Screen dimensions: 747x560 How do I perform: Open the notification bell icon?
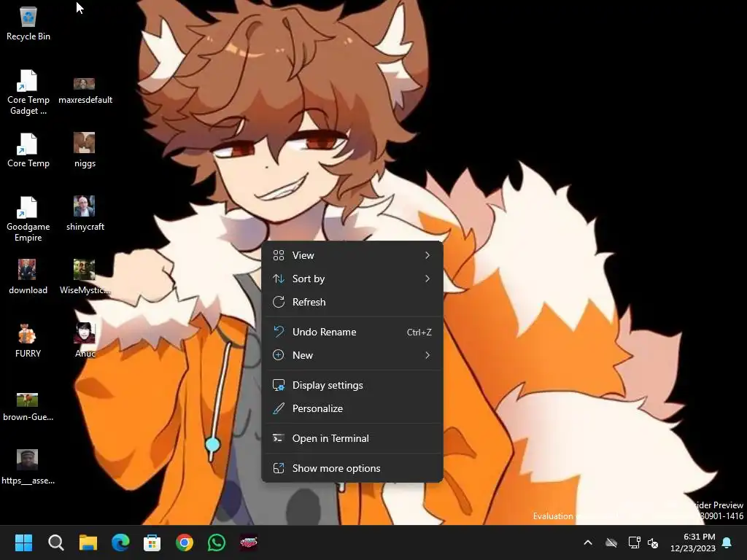click(727, 542)
